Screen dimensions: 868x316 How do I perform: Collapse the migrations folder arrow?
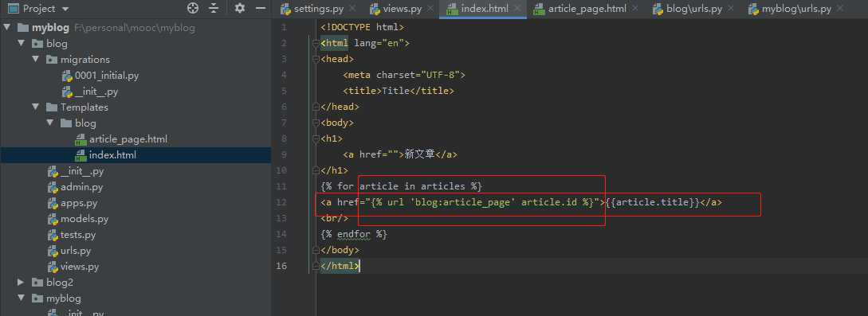35,59
